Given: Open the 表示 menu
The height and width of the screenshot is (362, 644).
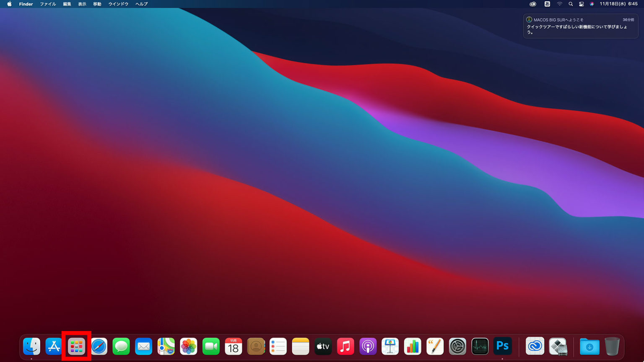Looking at the screenshot, I should [x=82, y=4].
